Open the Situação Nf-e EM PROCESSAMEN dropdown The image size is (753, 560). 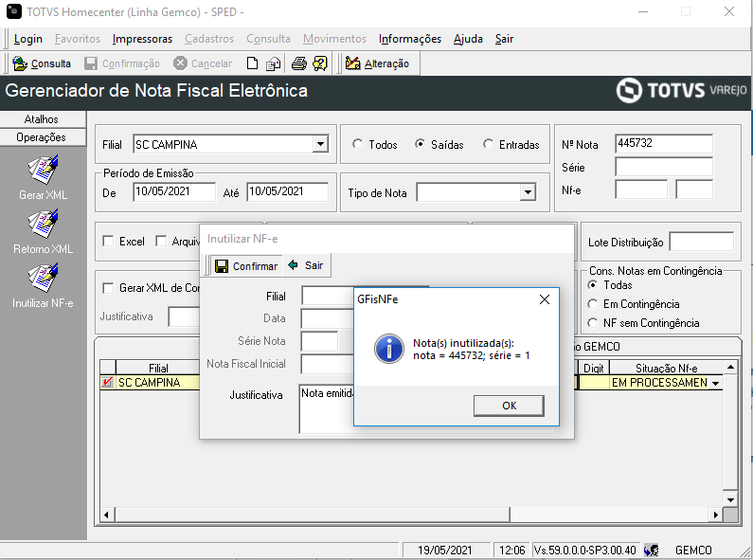715,383
